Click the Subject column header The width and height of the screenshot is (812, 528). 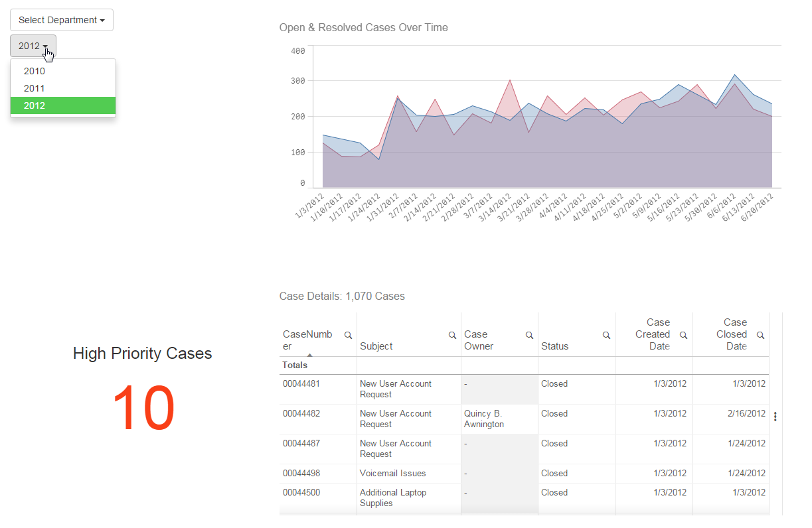click(376, 346)
